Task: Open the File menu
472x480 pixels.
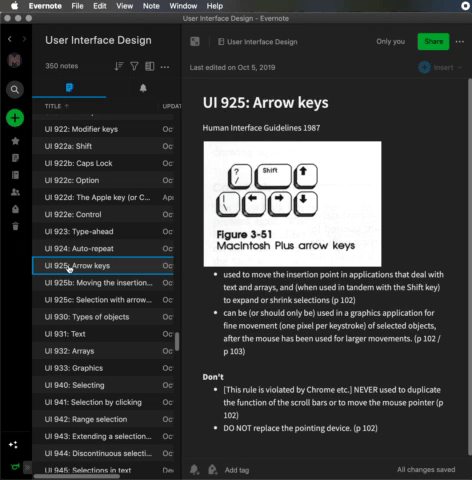Action: click(x=77, y=6)
